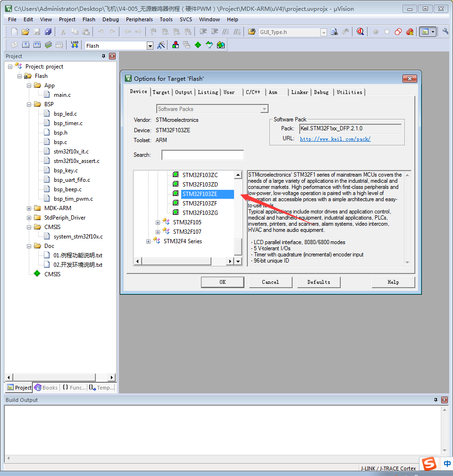Click the Paste toolbar icon
453x476 pixels.
86,32
